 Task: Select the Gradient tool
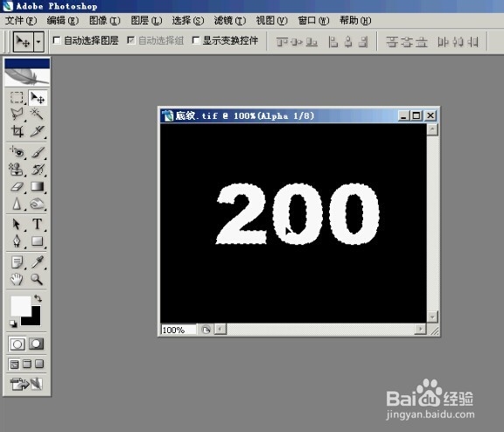click(38, 186)
